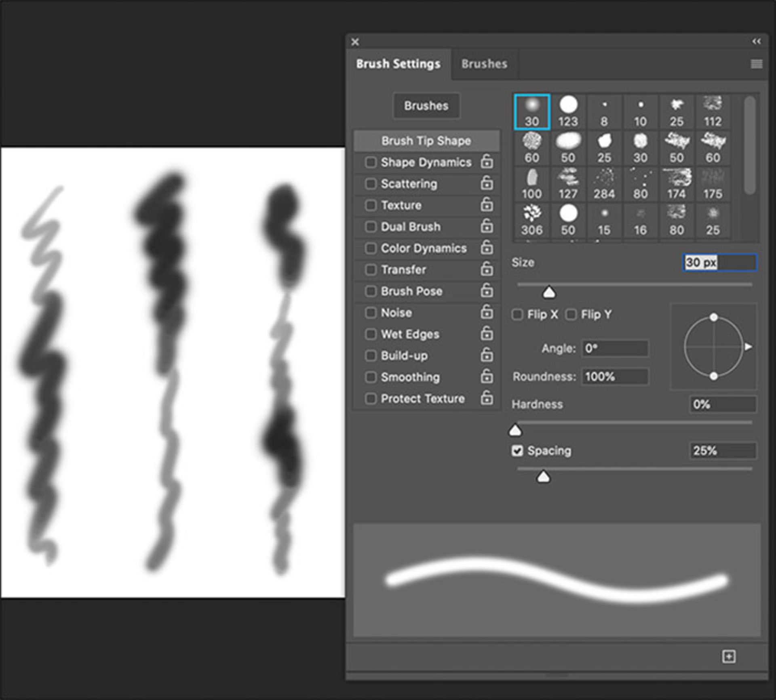Click the Angle input field
This screenshot has height=700, width=776.
point(614,348)
